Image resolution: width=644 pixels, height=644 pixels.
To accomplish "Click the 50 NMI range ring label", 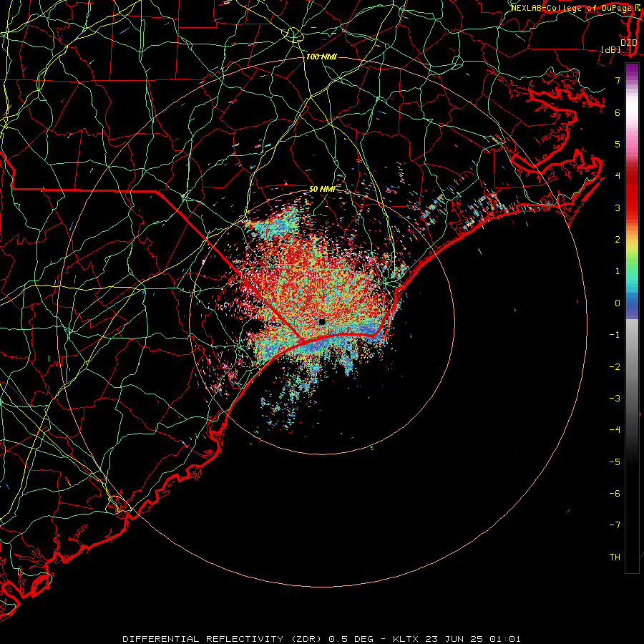I will pyautogui.click(x=321, y=189).
